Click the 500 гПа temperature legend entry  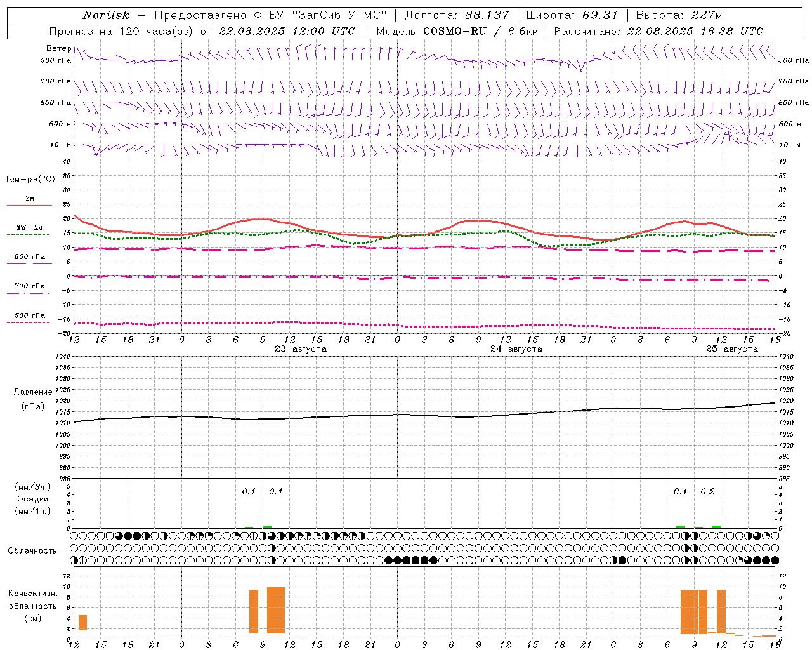pyautogui.click(x=29, y=315)
